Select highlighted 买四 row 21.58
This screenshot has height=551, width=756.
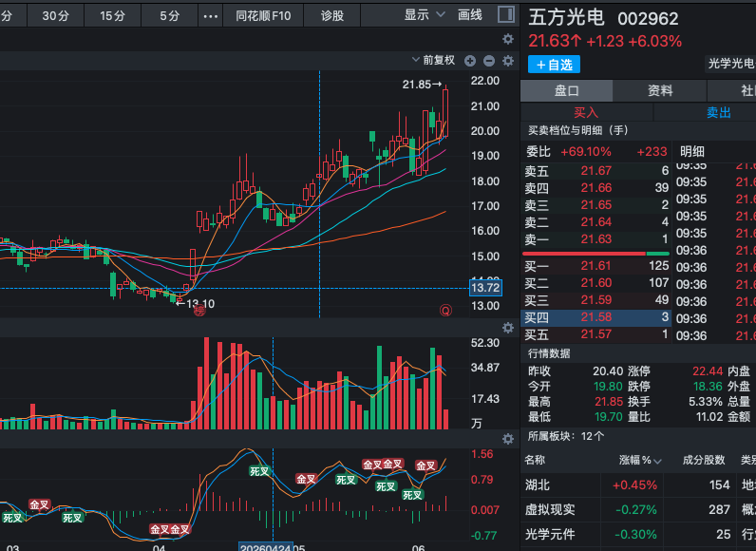[596, 317]
